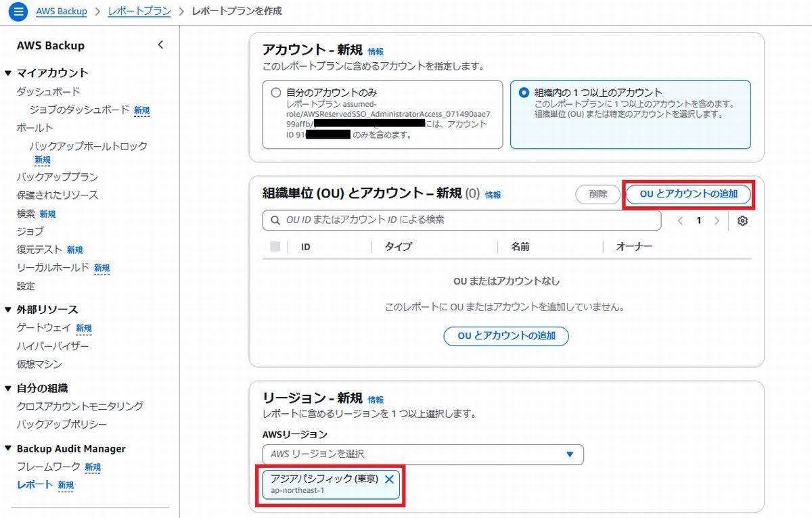The image size is (812, 518).
Task: Click page number 1 in pagination
Action: pyautogui.click(x=699, y=220)
